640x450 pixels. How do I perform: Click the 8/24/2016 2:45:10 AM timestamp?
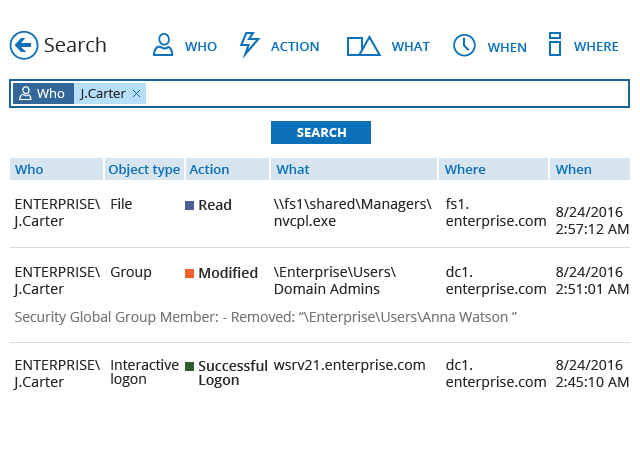click(x=592, y=374)
